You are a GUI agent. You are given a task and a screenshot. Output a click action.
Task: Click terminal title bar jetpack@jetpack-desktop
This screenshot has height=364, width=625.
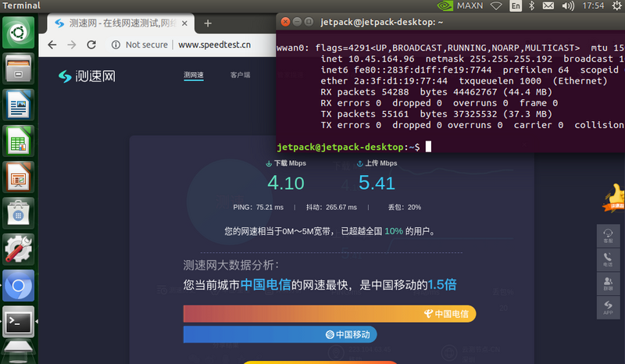pos(381,22)
